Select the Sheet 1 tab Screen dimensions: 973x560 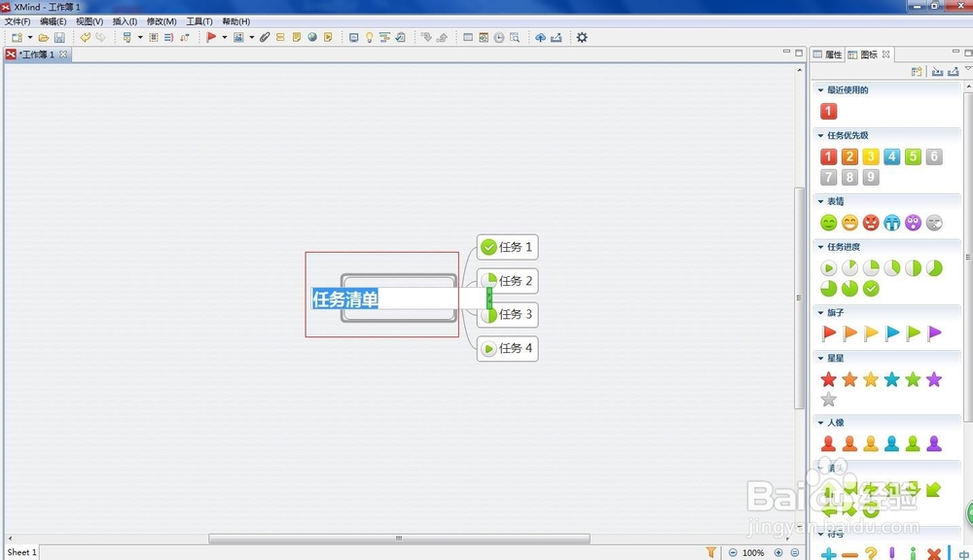pyautogui.click(x=21, y=552)
